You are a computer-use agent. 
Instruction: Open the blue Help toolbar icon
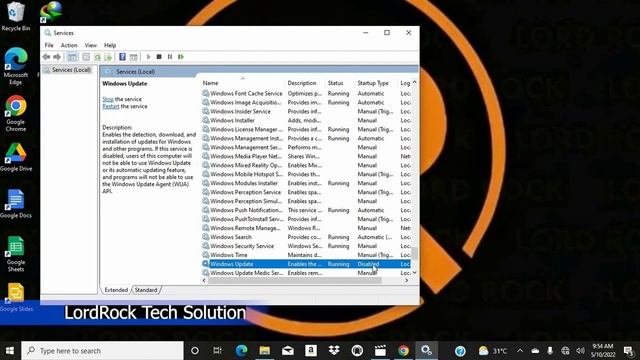tap(122, 57)
